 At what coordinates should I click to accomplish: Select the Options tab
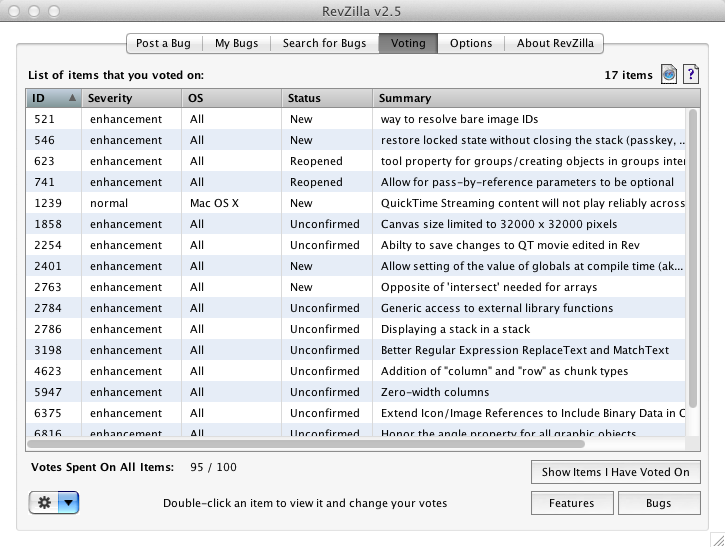point(470,43)
